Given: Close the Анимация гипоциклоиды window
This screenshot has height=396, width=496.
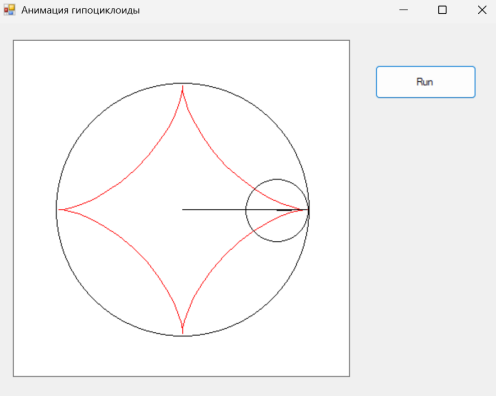Looking at the screenshot, I should pyautogui.click(x=482, y=10).
